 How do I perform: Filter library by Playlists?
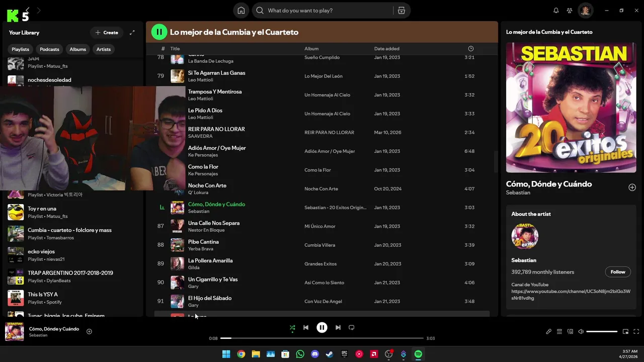coord(21,49)
